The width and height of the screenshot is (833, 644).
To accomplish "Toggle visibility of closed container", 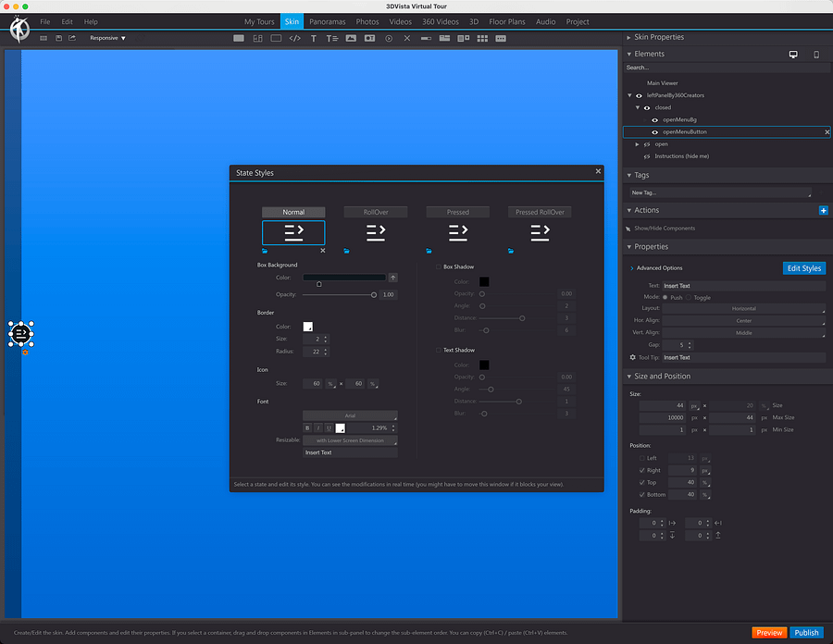I will pos(647,107).
